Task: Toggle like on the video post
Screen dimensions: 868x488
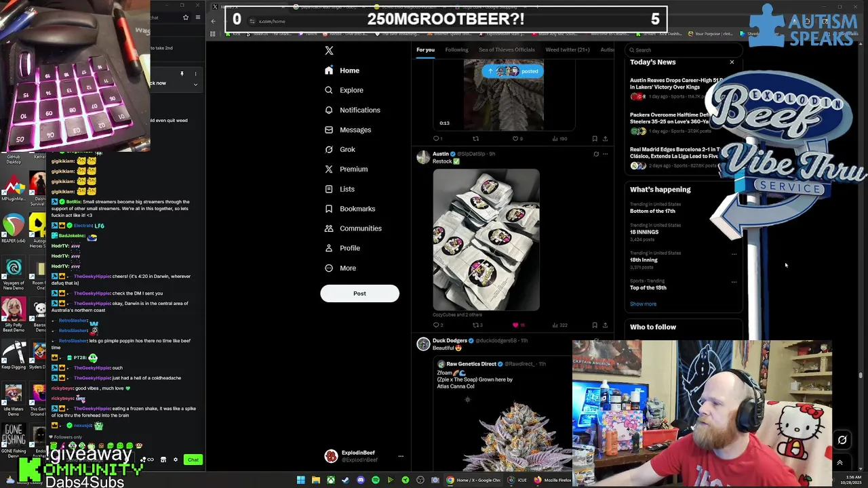Action: tap(517, 139)
